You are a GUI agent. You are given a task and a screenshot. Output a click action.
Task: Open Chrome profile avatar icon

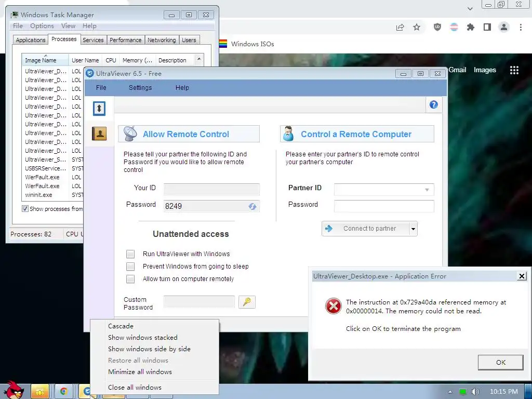click(504, 27)
